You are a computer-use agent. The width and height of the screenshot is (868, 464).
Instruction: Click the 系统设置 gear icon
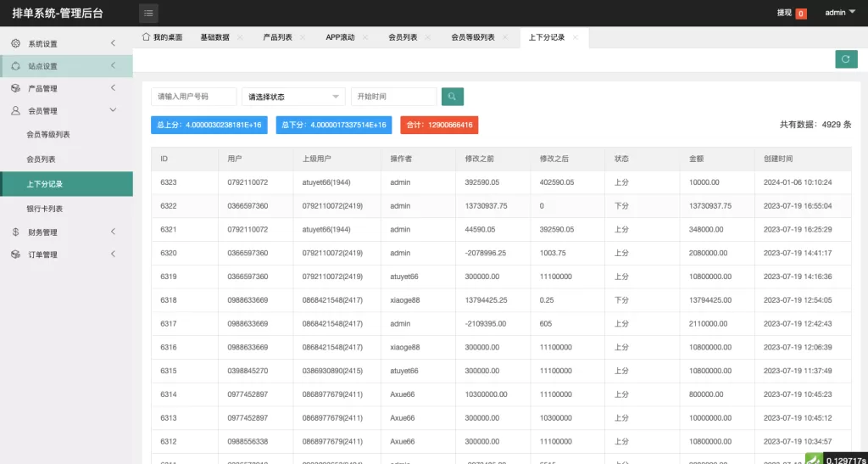click(x=15, y=43)
